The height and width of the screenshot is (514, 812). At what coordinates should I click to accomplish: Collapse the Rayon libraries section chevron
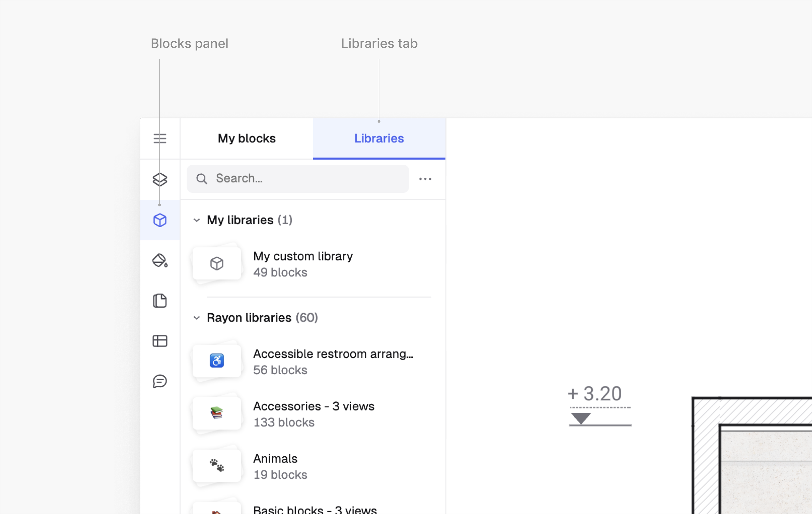click(197, 318)
